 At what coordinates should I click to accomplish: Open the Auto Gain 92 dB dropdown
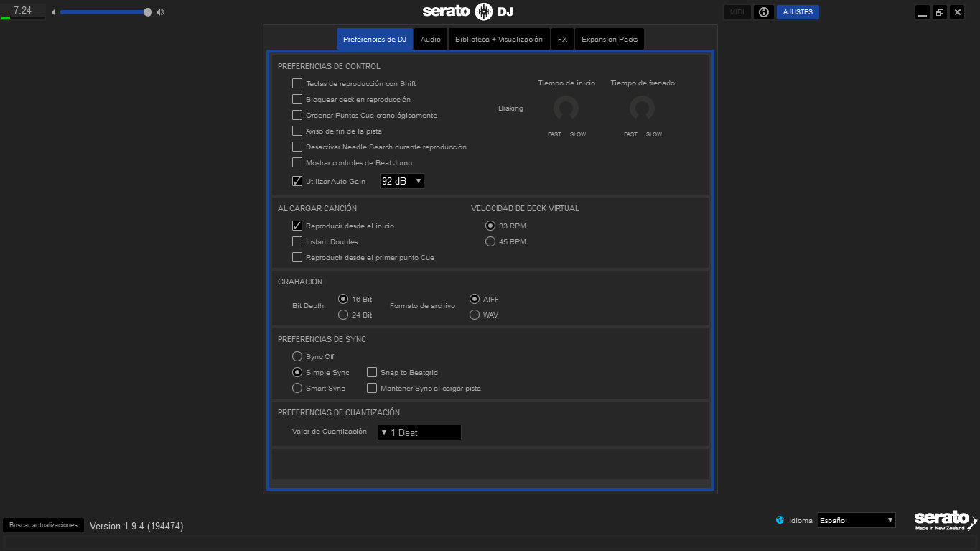click(x=402, y=181)
